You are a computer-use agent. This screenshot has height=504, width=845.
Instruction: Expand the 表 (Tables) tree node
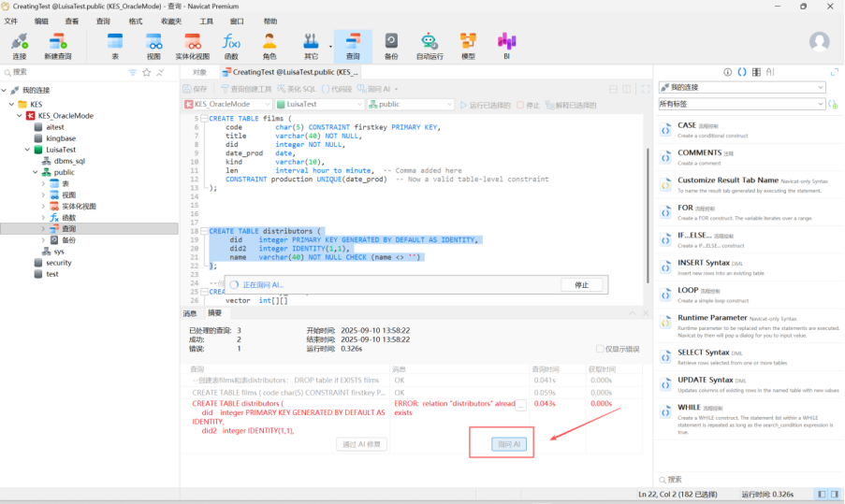[43, 184]
